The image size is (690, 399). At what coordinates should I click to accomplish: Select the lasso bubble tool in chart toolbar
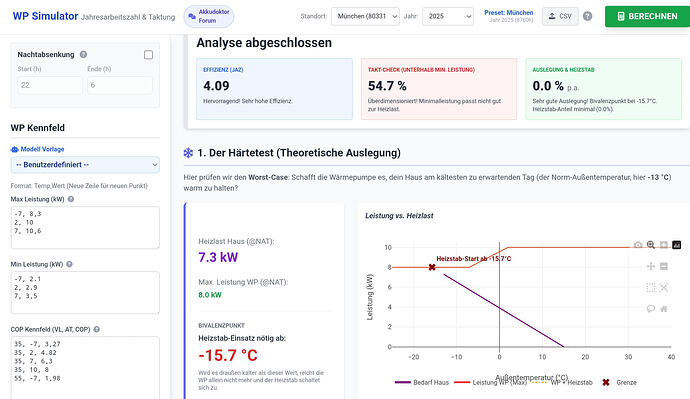[x=651, y=309]
